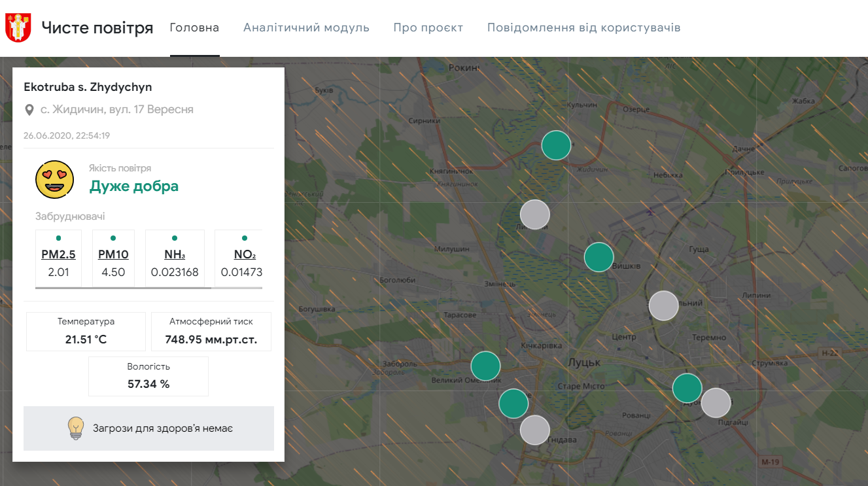Click the Чисте повітря site title

tap(97, 28)
